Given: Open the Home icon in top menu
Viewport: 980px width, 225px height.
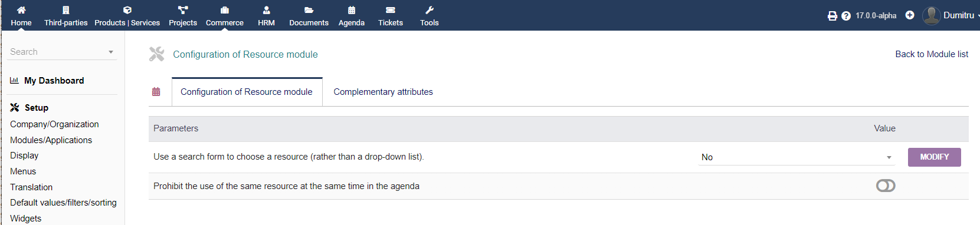Looking at the screenshot, I should 21,10.
